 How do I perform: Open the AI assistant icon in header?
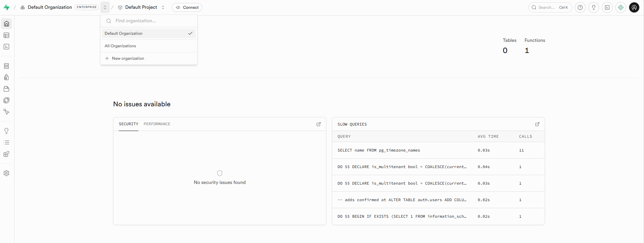(621, 7)
